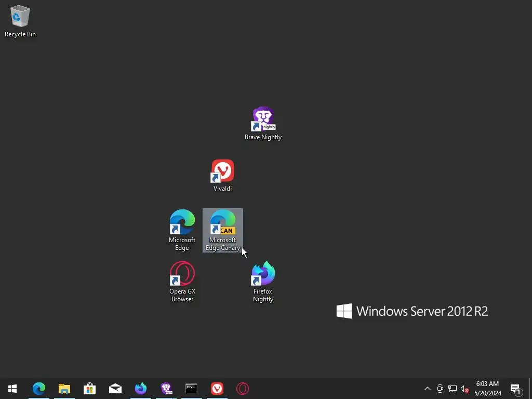Launch Firefox Nightly from the taskbar
The width and height of the screenshot is (532, 399).
(140, 389)
